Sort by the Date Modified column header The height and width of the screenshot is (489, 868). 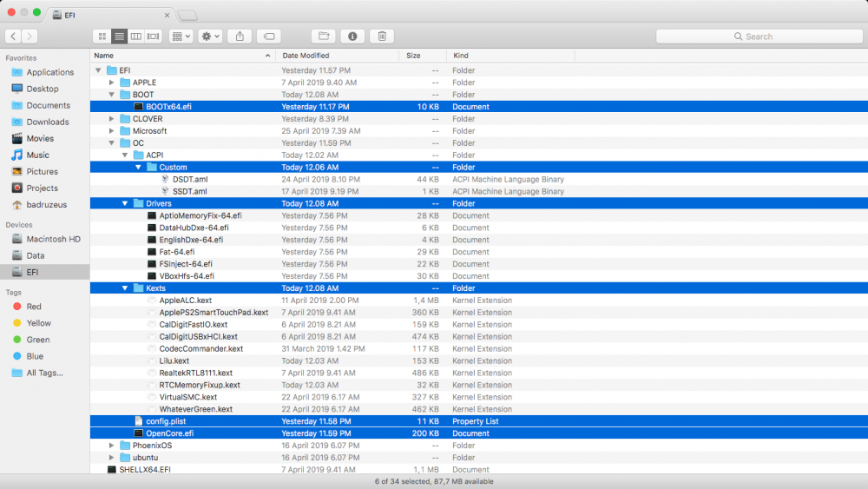pyautogui.click(x=337, y=56)
